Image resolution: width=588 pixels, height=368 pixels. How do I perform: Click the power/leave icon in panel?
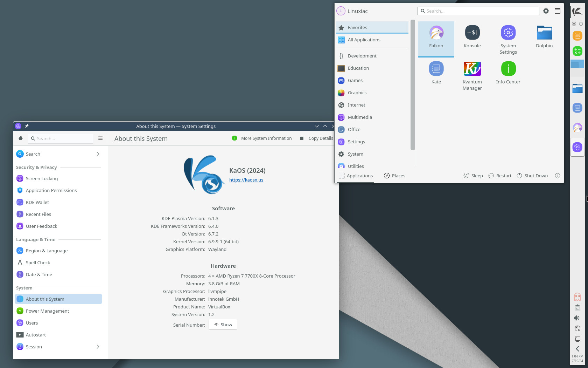(581, 24)
